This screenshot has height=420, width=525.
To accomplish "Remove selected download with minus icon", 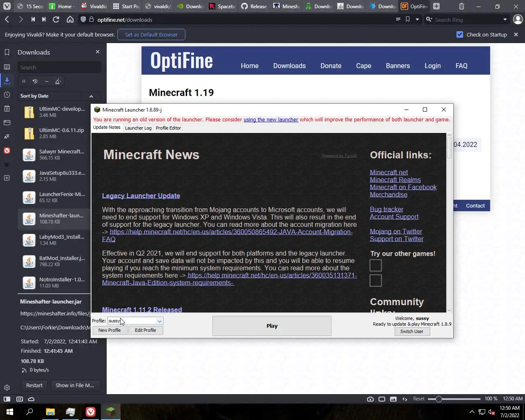I will point(47,81).
